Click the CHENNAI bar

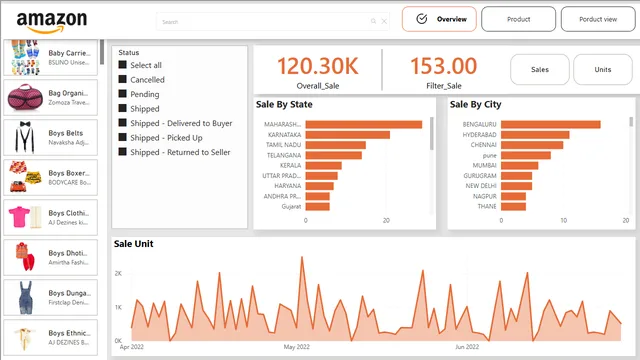coord(532,145)
